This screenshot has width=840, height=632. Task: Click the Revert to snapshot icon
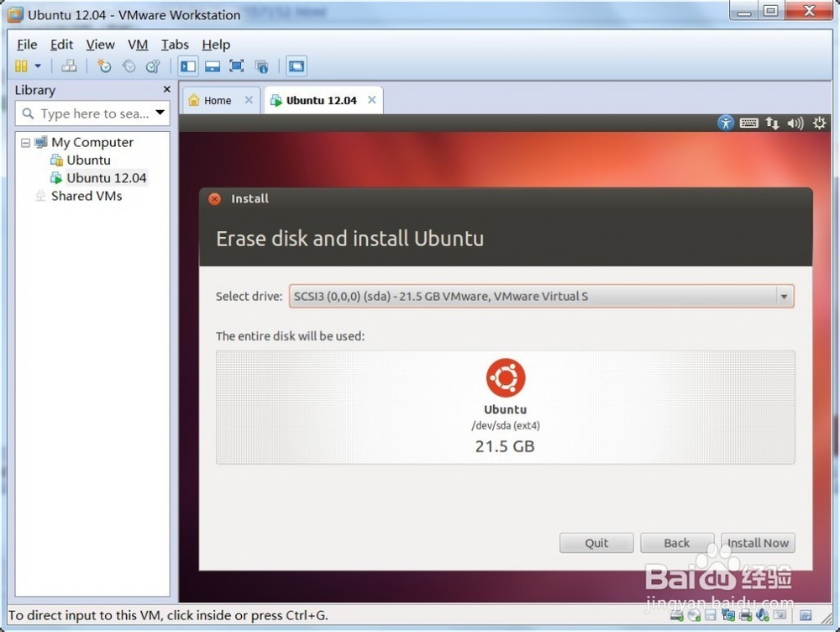coord(129,66)
